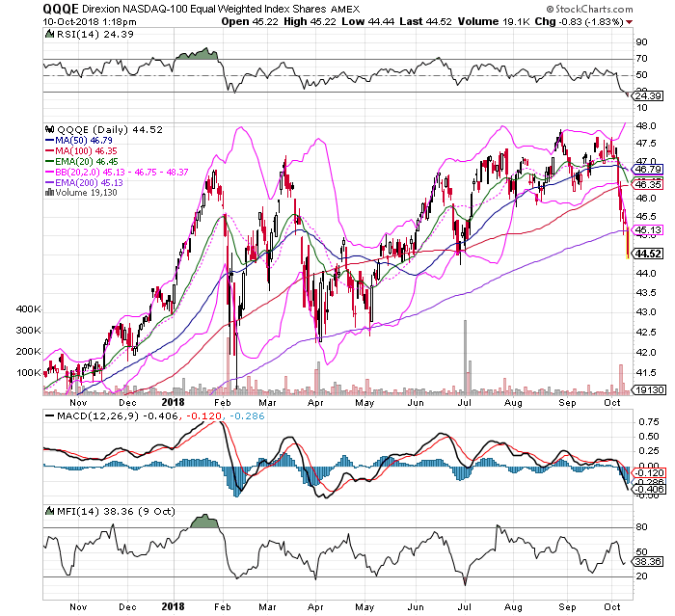Click the Open 45.22 value in header
The height and width of the screenshot is (616, 675).
pyautogui.click(x=249, y=21)
